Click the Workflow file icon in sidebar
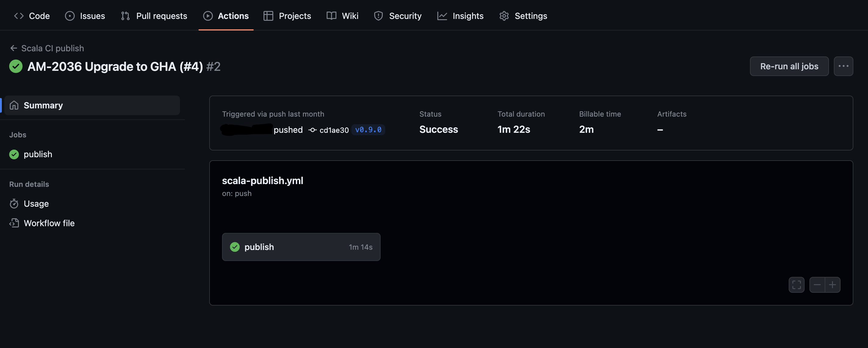The width and height of the screenshot is (868, 348). [14, 223]
